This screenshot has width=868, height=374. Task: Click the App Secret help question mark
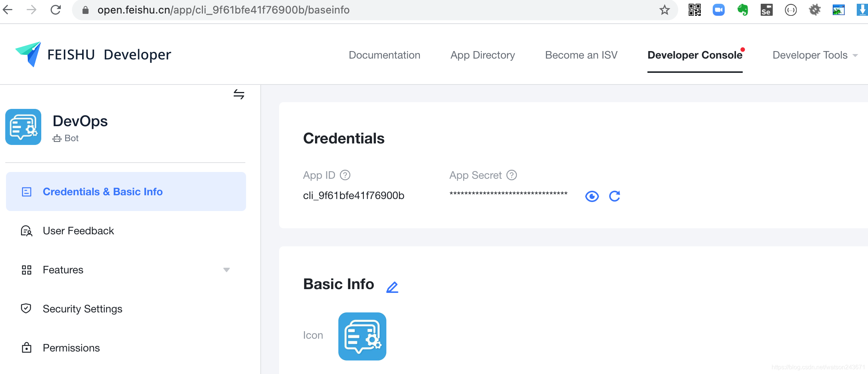tap(512, 175)
